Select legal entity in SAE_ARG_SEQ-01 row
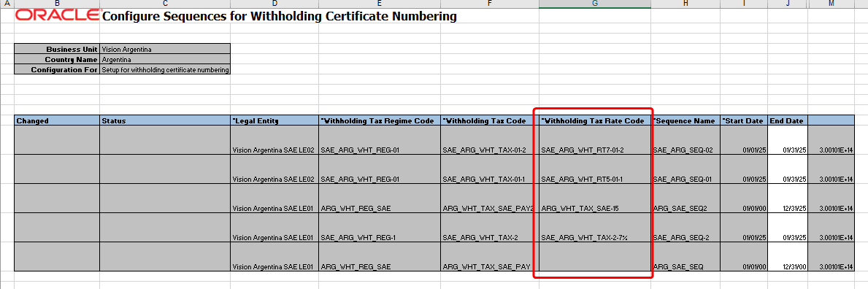 274,169
